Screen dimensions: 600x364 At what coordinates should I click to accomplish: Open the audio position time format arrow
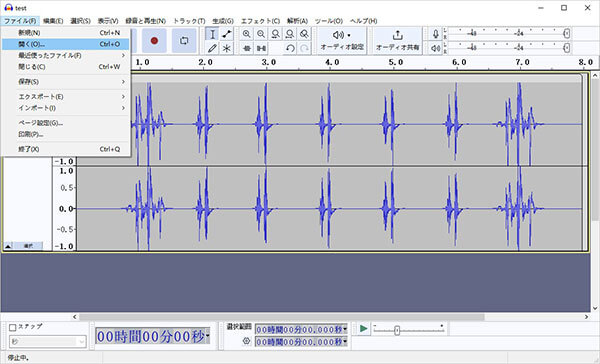point(207,336)
